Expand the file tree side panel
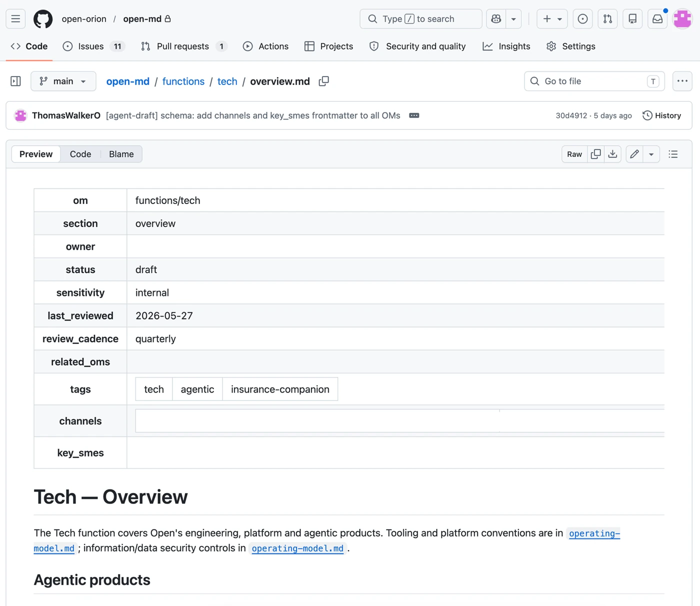This screenshot has height=606, width=700. (15, 81)
